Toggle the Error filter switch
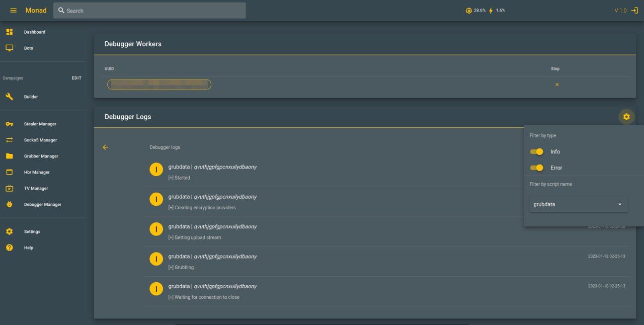The height and width of the screenshot is (325, 644). pos(537,168)
